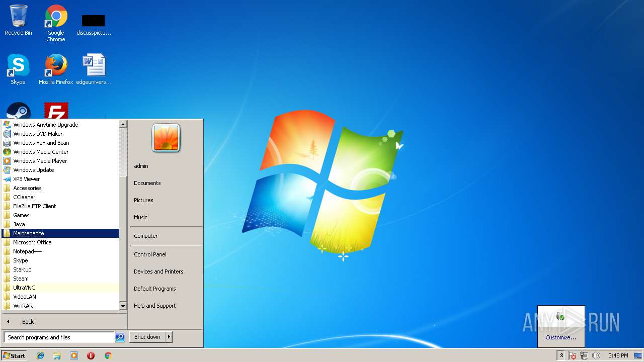Viewport: 644px width, 362px height.
Task: Click the search magnifier button
Action: coord(120,337)
